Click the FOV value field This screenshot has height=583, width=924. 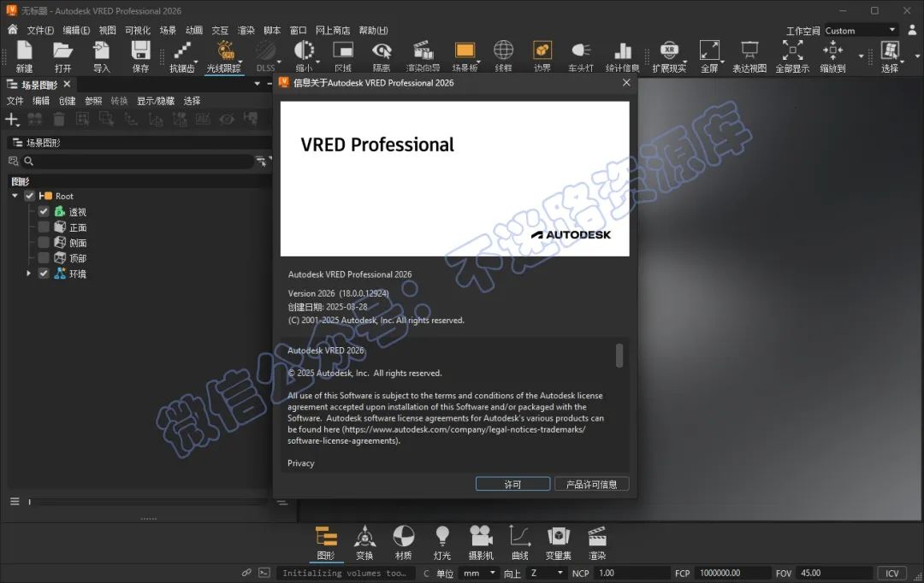[x=834, y=573]
